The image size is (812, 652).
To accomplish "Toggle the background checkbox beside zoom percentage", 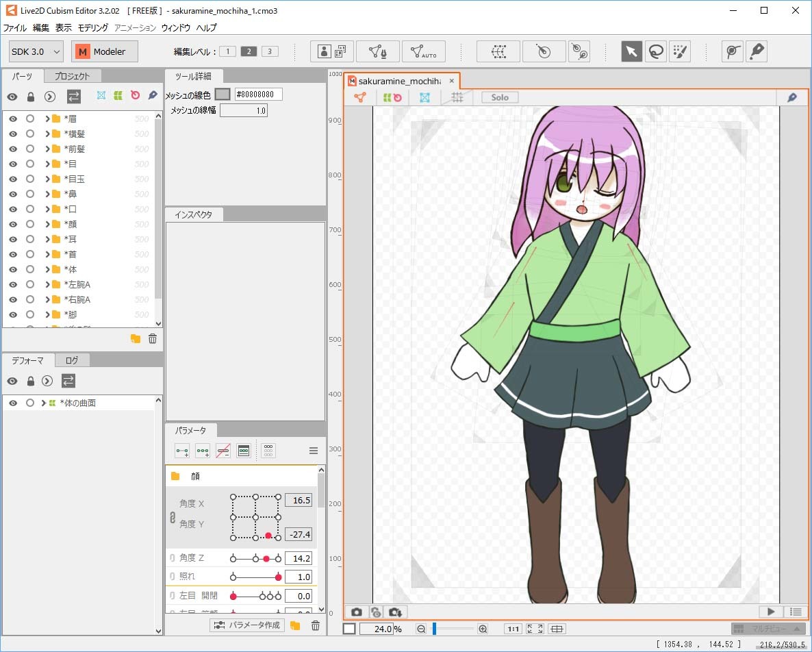I will click(349, 629).
